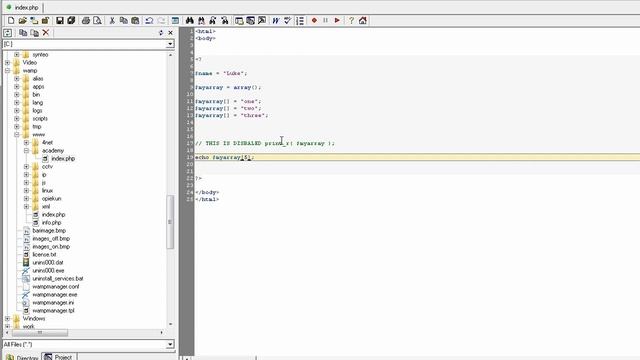
Task: Select the opiekun folder in tree
Action: [51, 198]
